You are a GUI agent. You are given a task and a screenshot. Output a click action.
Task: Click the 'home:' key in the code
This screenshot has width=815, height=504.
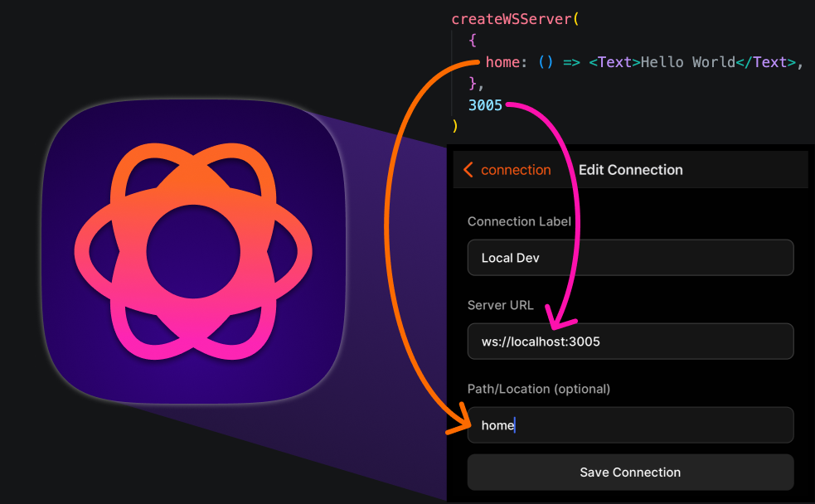click(x=507, y=62)
